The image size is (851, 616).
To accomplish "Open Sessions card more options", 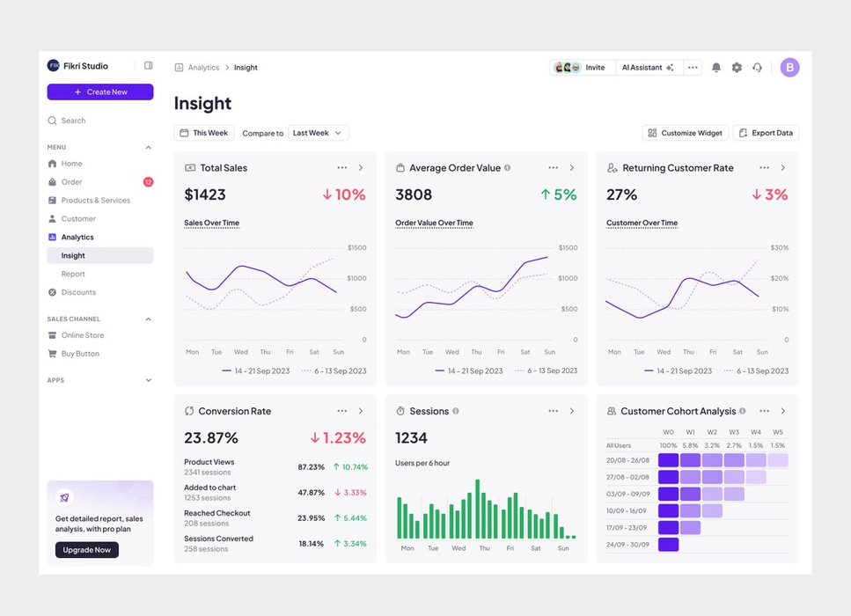I will coord(553,411).
